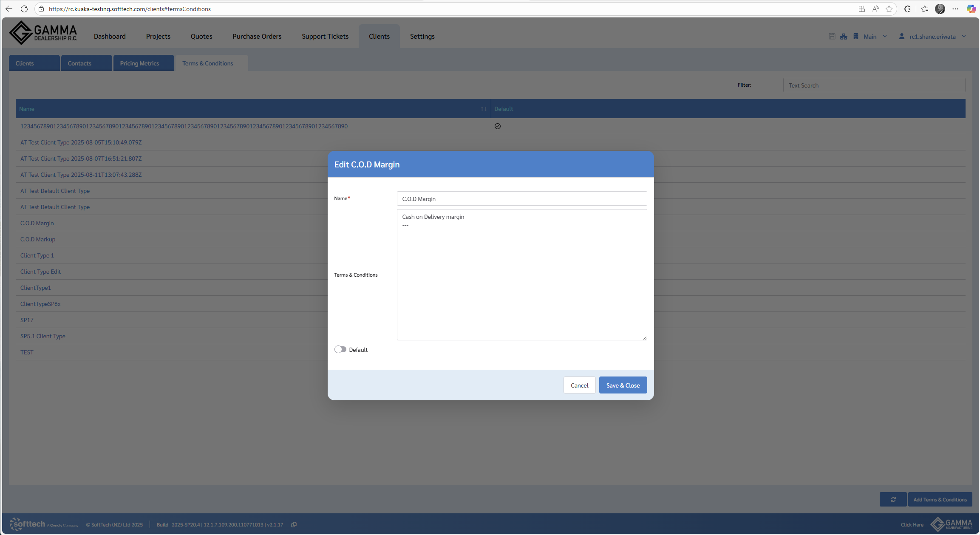Sort the Name column
Image resolution: width=980 pixels, height=535 pixels.
(x=483, y=109)
